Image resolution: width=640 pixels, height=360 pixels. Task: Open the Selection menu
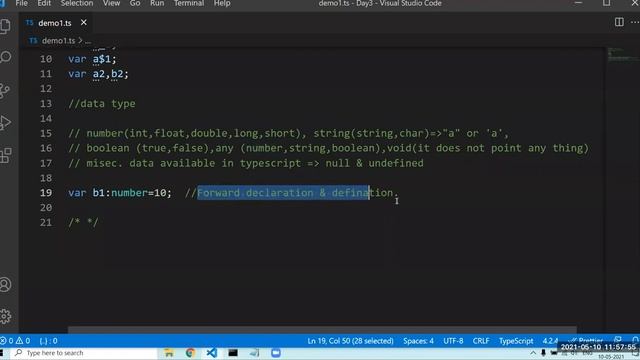pos(77,3)
